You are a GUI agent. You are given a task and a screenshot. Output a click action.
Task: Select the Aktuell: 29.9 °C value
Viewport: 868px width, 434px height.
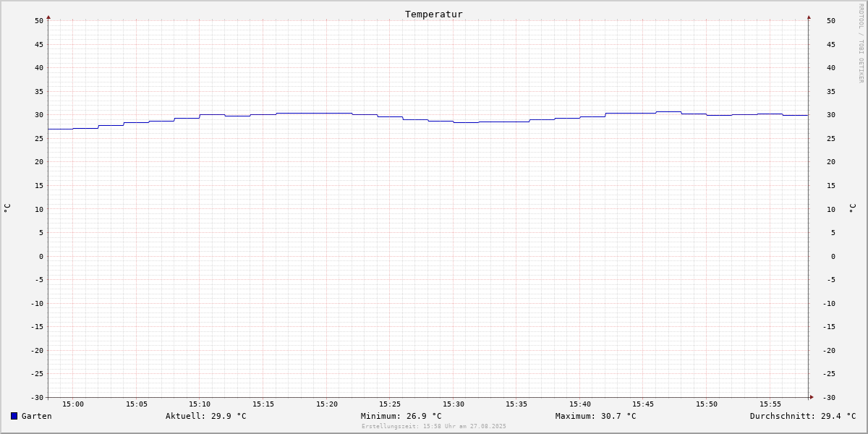click(206, 416)
